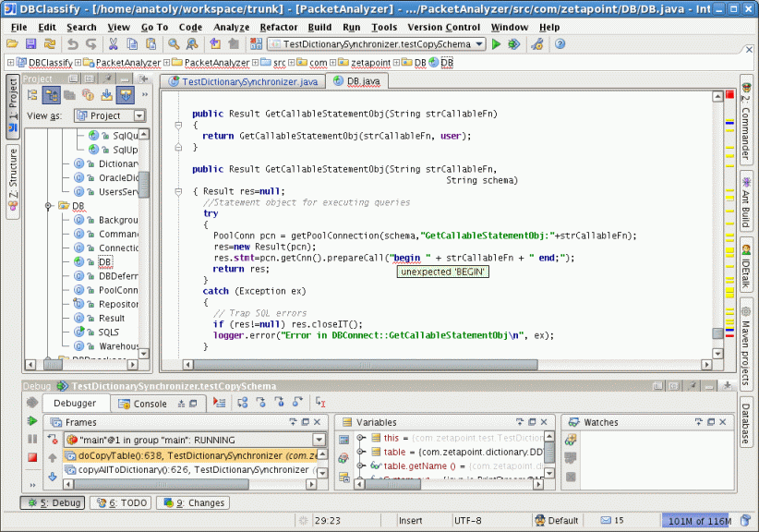Click the memory usage indicator bar
Screen dimensions: 759x532
pos(698,521)
